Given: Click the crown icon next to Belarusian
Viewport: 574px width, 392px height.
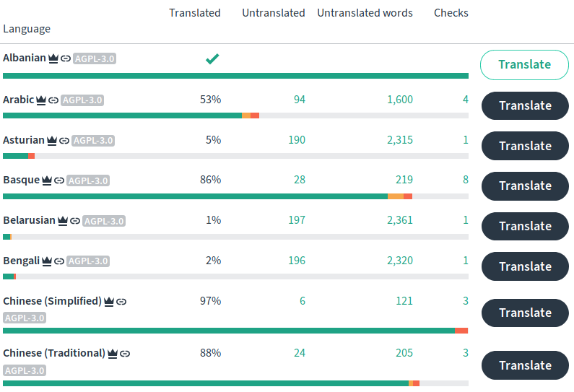Looking at the screenshot, I should (x=63, y=221).
